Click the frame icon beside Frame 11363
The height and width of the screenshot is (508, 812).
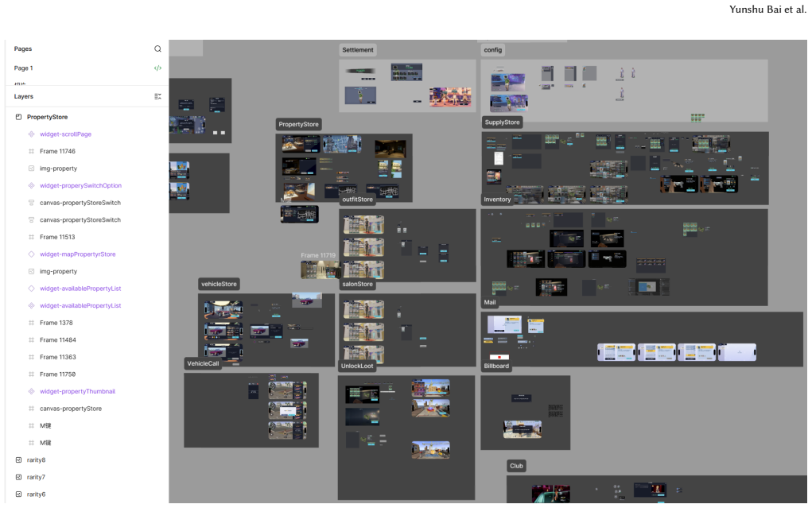(x=31, y=357)
